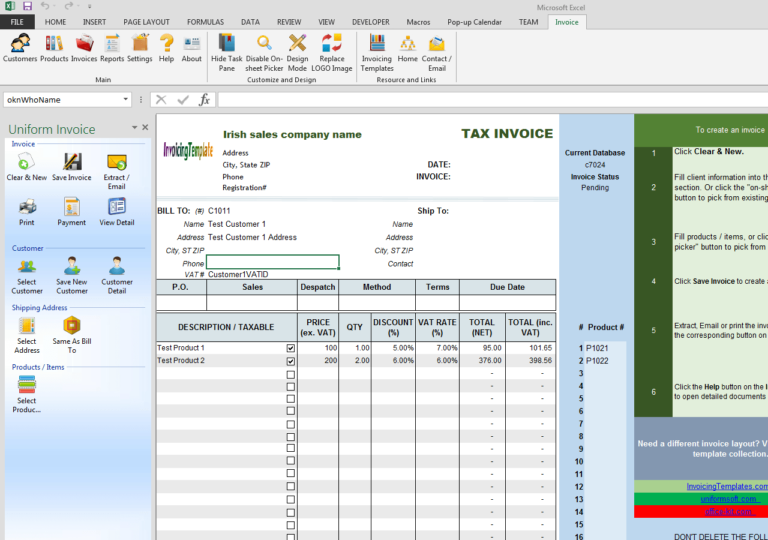Switch to the FORMULAS ribbon tab
This screenshot has width=768, height=540.
pos(204,21)
